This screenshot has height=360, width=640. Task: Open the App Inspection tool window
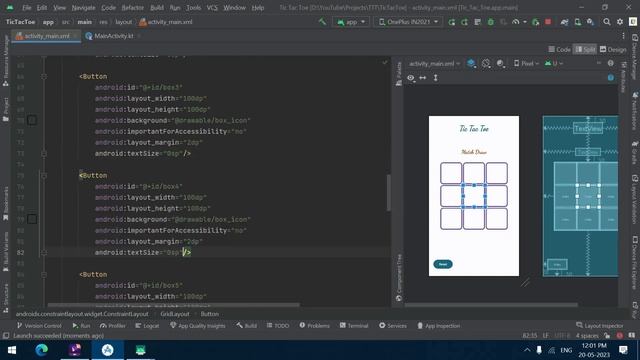point(438,326)
